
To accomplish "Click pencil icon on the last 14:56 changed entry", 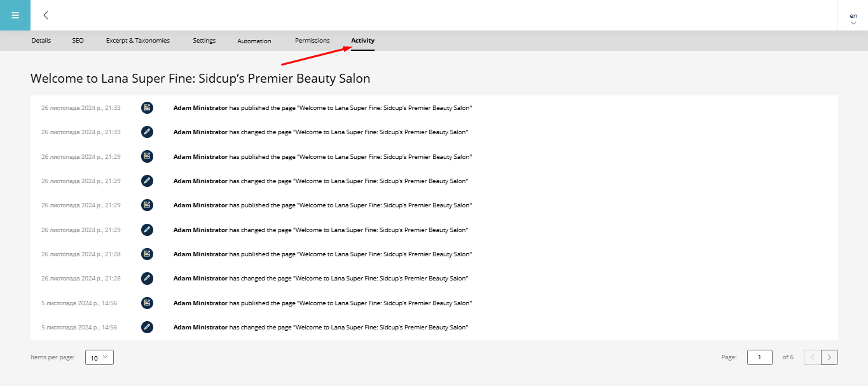I will tap(147, 327).
